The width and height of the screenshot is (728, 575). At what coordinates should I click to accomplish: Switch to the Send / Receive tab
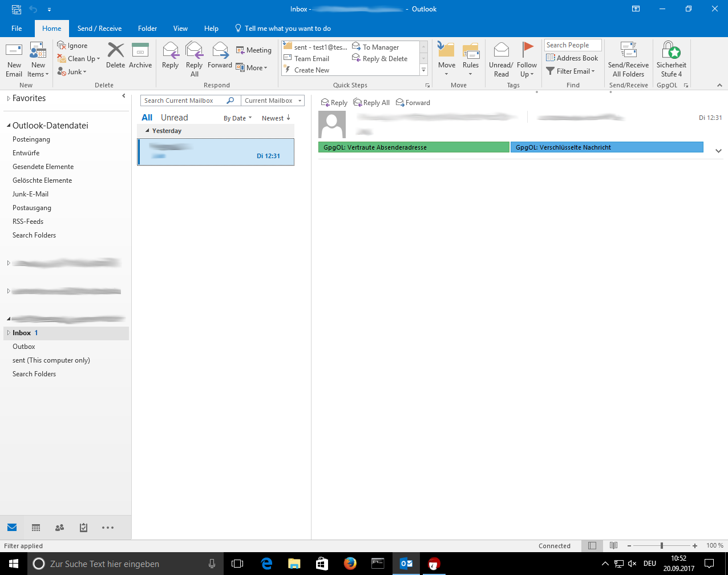point(99,29)
